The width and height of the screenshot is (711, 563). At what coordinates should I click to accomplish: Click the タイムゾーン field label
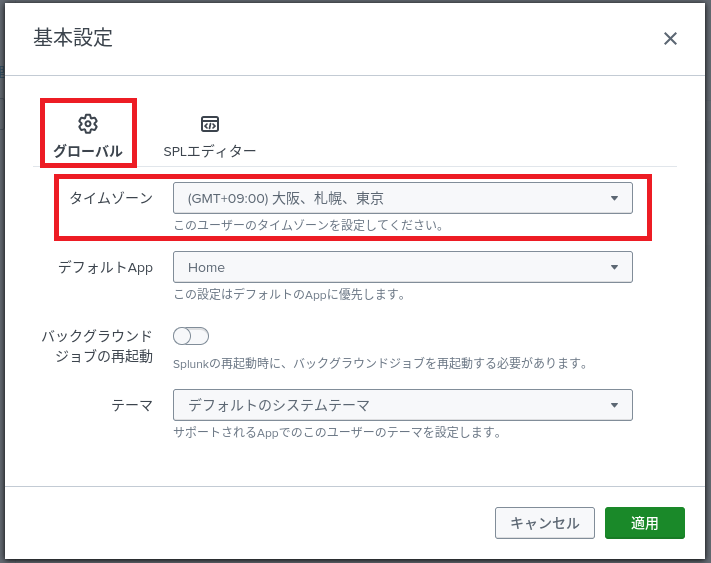[111, 198]
